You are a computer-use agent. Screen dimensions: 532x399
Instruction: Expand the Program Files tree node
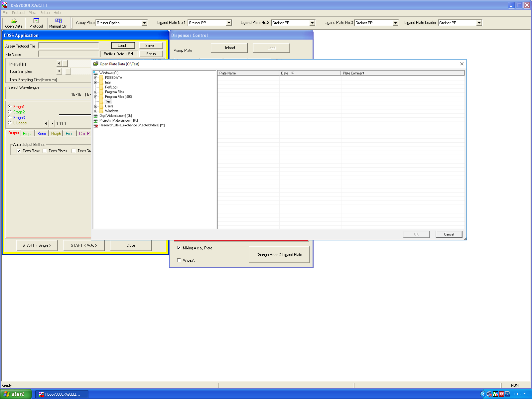[96, 92]
